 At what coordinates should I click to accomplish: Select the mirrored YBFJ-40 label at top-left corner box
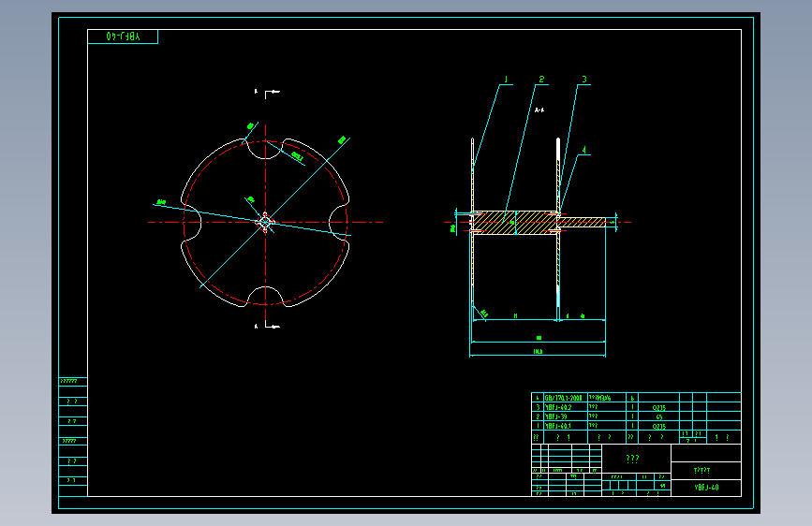point(124,37)
